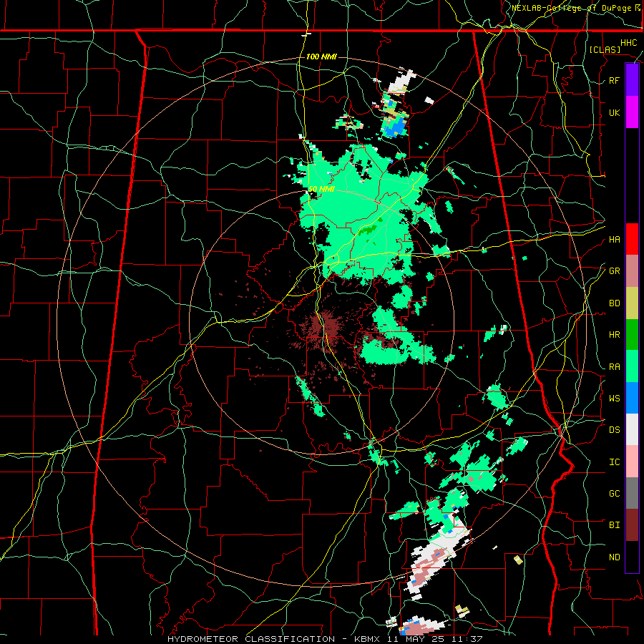Viewport: 644px width, 644px height.
Task: Click the IC ice crystals legend label
Action: coord(615,462)
